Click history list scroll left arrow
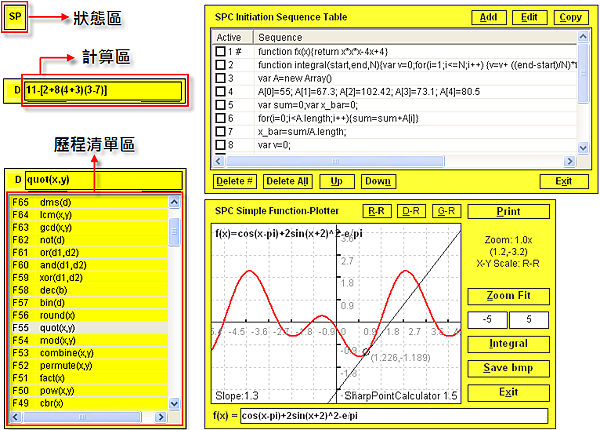Viewport: 600px width, 430px height. pos(15,417)
